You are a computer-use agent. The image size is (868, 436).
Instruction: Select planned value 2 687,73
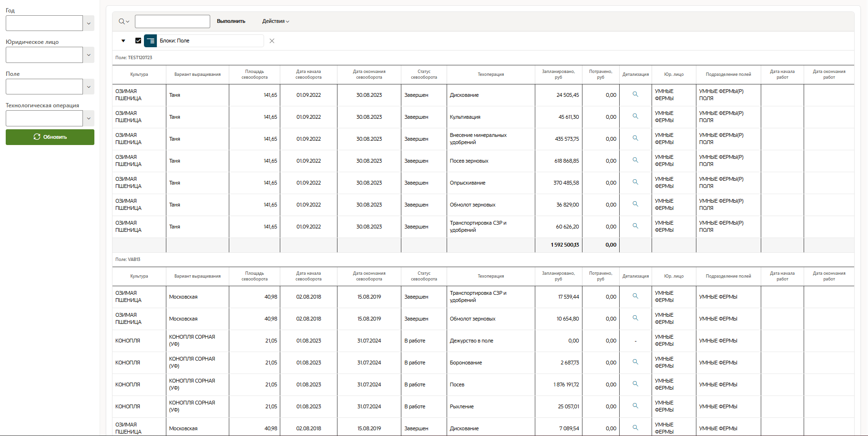click(570, 363)
